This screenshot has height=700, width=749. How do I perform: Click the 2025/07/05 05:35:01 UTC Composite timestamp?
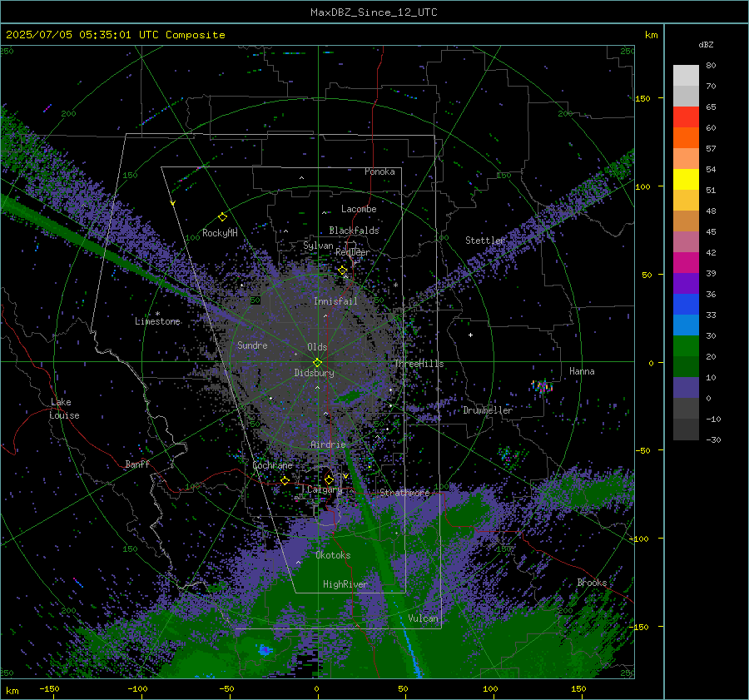point(116,35)
